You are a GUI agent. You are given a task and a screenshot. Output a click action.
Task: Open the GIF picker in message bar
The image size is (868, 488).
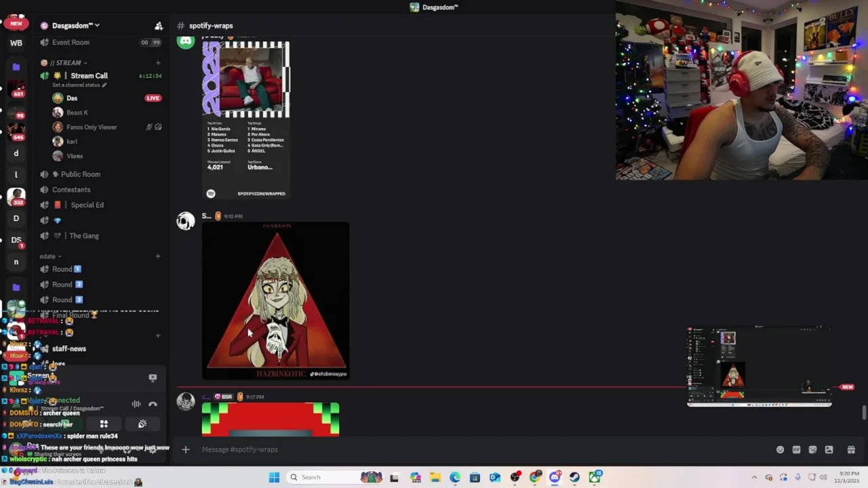(x=796, y=449)
